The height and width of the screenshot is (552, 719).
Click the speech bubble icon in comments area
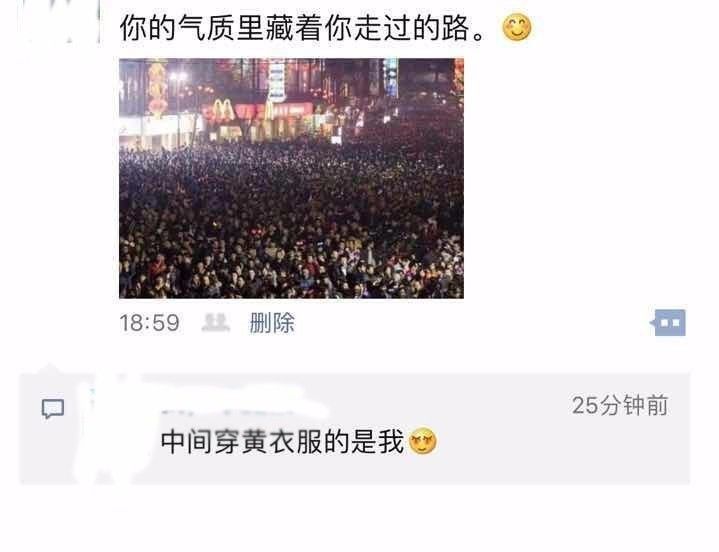click(x=53, y=409)
